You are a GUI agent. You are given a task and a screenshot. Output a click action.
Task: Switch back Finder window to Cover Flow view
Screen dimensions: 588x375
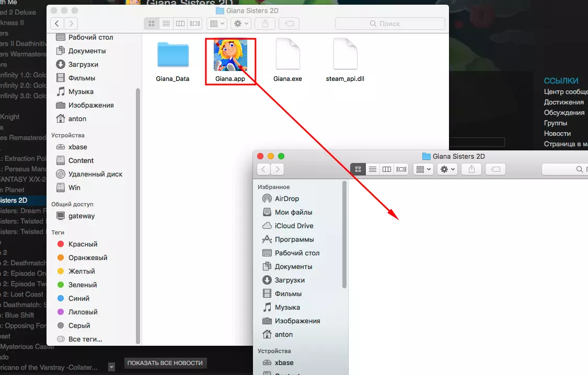click(x=195, y=24)
